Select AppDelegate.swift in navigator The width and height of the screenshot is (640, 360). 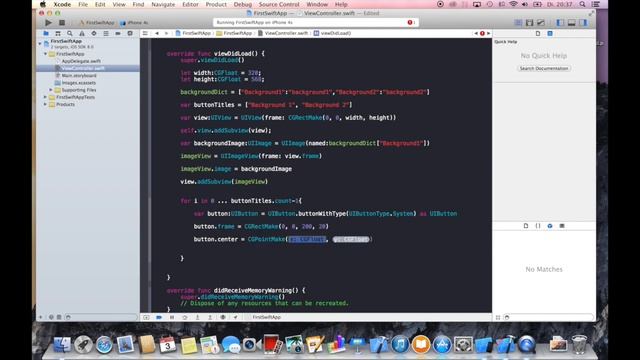(81, 61)
